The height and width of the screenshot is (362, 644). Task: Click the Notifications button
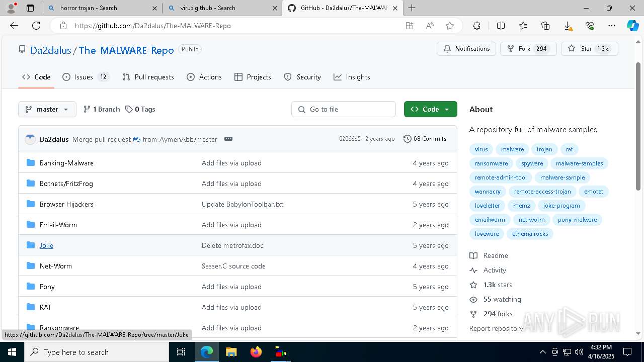click(466, 49)
